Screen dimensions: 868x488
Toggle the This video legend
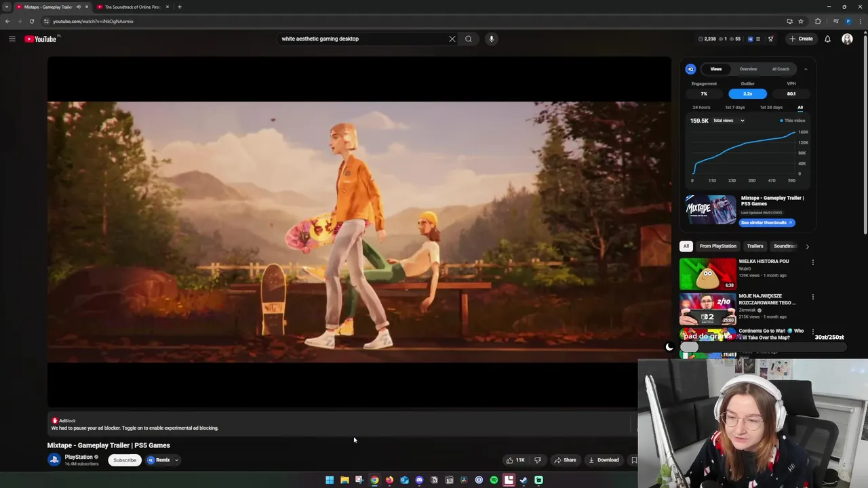(x=793, y=121)
